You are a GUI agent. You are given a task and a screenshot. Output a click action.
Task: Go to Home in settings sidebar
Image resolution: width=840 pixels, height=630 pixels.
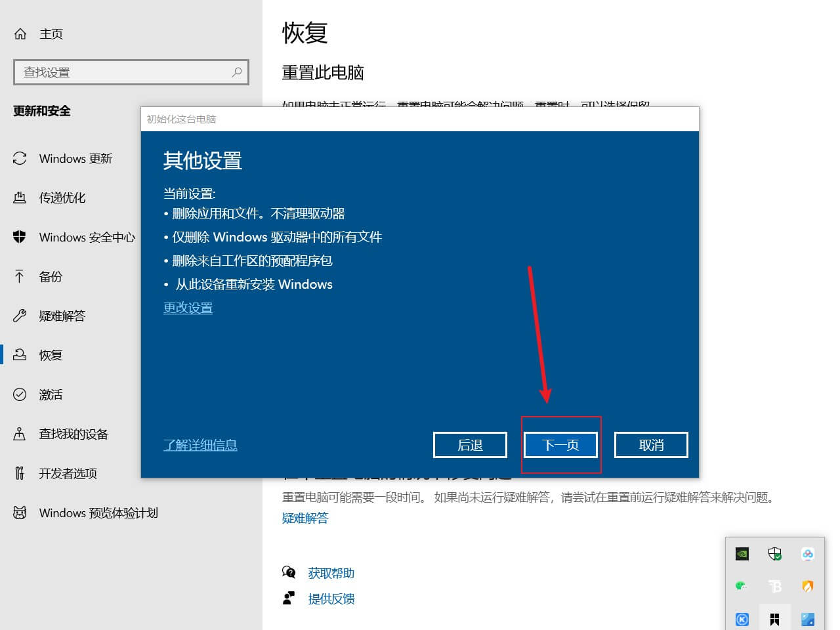coord(51,33)
